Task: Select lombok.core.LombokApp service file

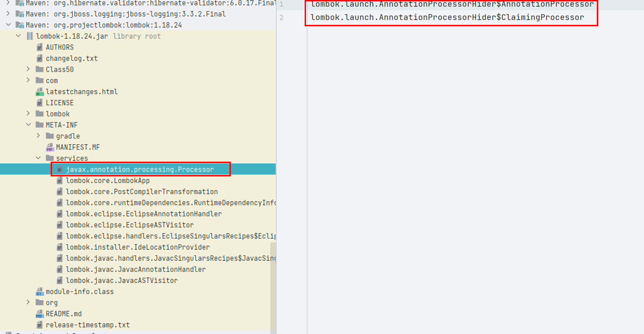Action: click(108, 180)
